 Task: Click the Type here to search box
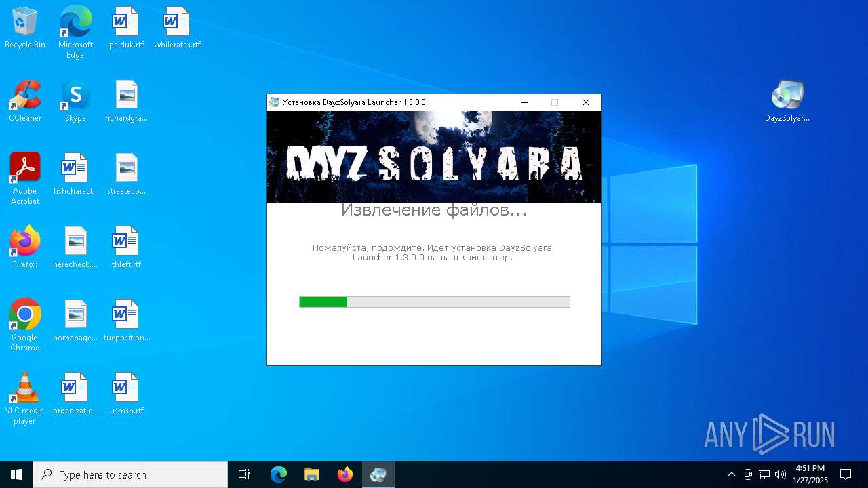[130, 474]
